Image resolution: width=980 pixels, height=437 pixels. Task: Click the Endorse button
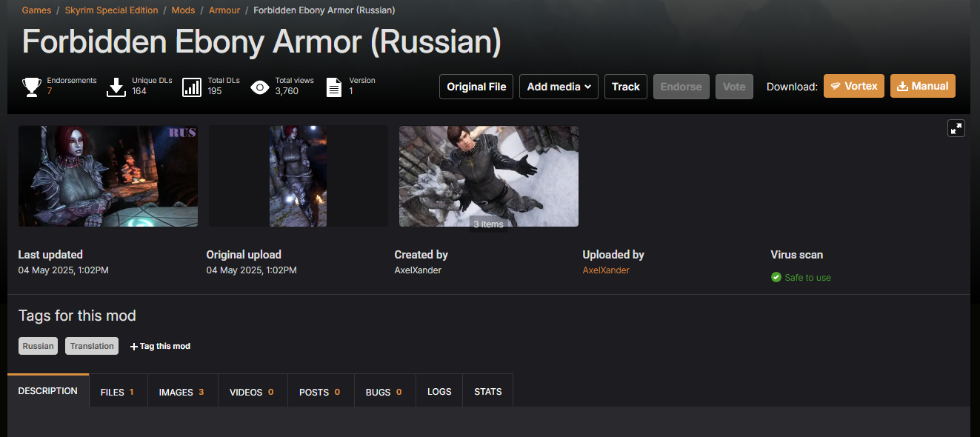pyautogui.click(x=681, y=87)
